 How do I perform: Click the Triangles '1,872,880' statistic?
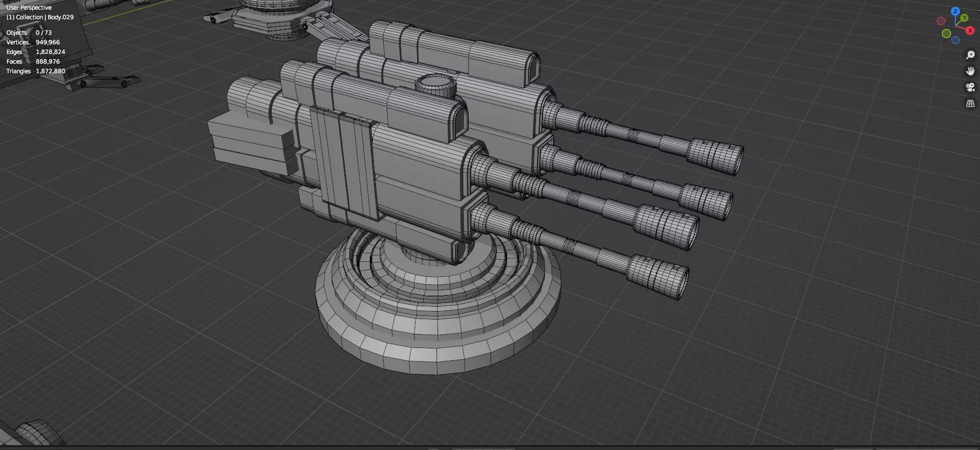tap(50, 71)
